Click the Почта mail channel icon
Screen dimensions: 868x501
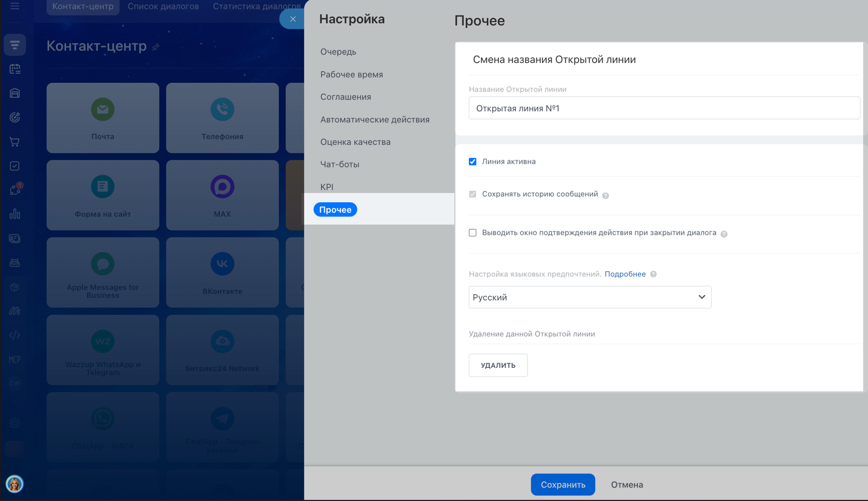(103, 110)
